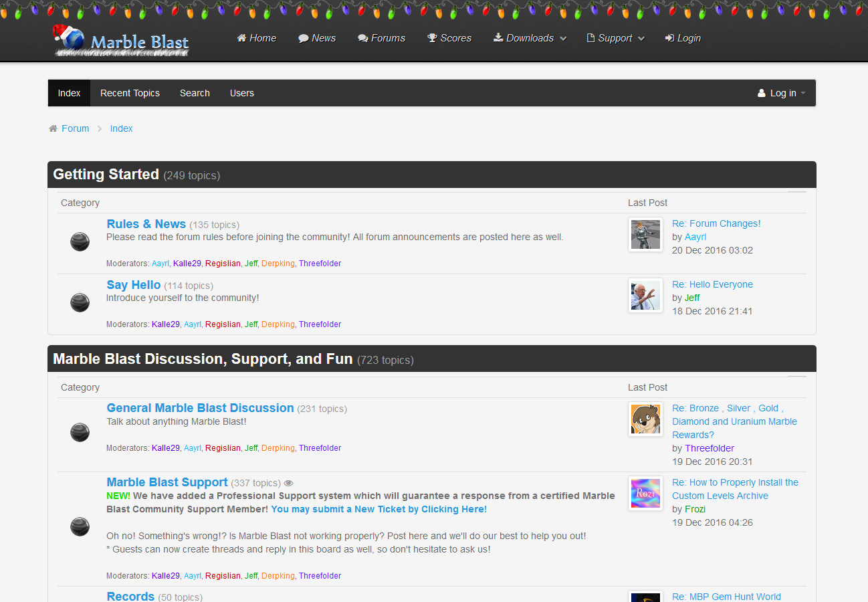
Task: Go to Search in the forum menu
Action: [x=195, y=93]
